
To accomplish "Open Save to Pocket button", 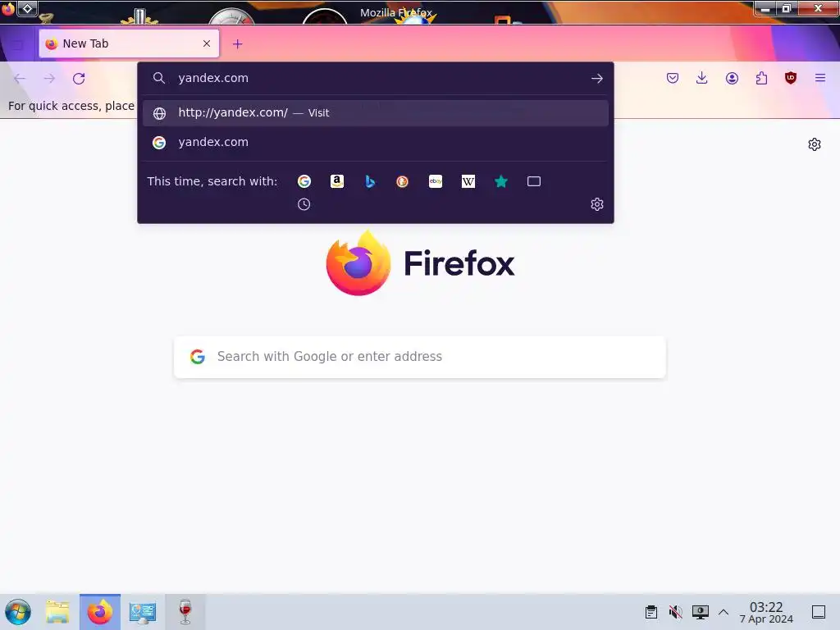I will [x=673, y=78].
